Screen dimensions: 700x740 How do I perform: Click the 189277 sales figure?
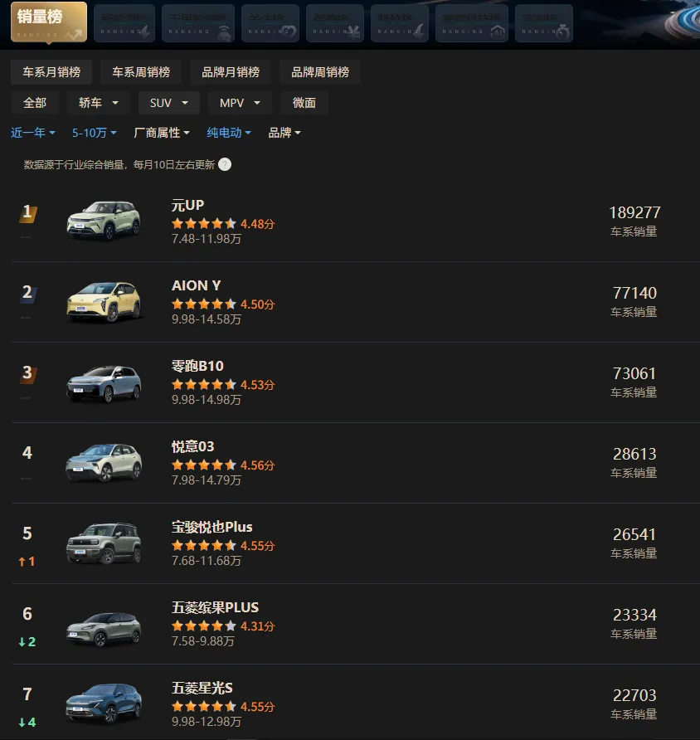[x=634, y=213]
